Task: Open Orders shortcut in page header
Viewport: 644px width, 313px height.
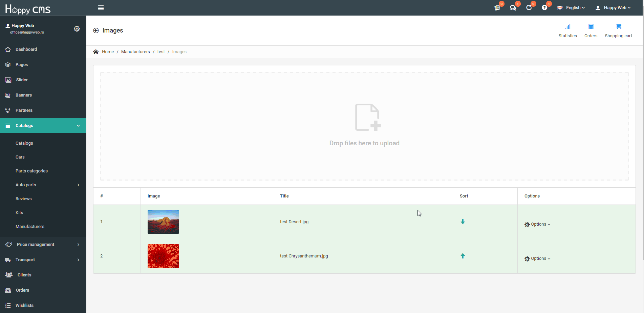Action: point(591,31)
